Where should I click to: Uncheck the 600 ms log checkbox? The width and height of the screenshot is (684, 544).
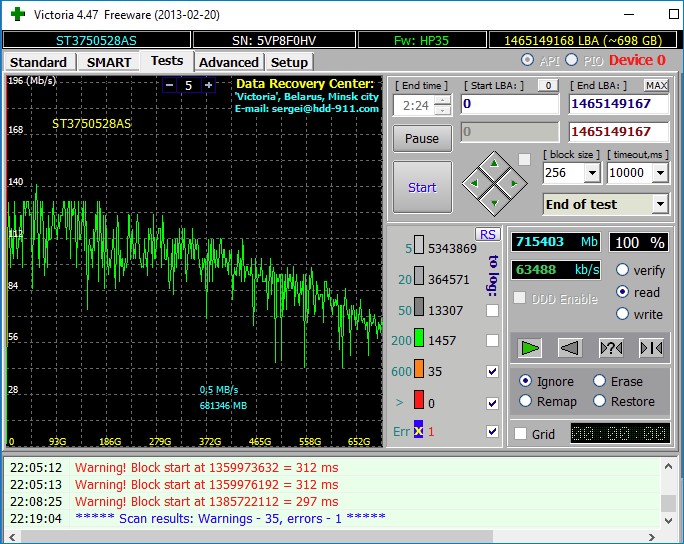tap(492, 372)
